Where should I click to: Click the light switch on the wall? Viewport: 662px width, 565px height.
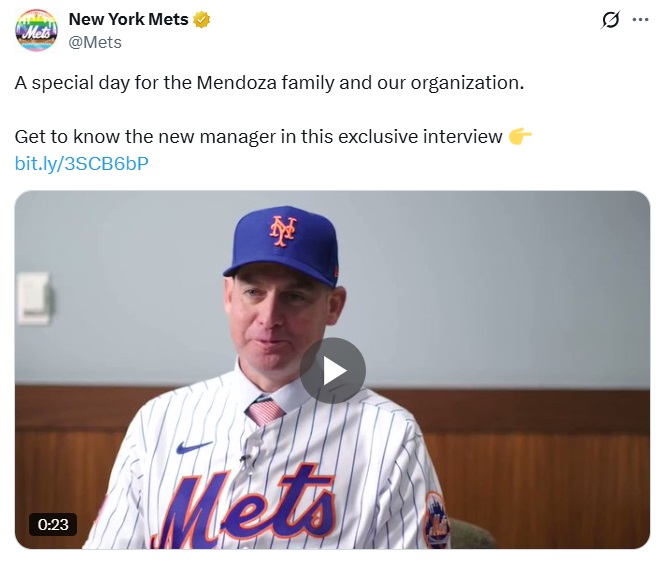click(33, 297)
